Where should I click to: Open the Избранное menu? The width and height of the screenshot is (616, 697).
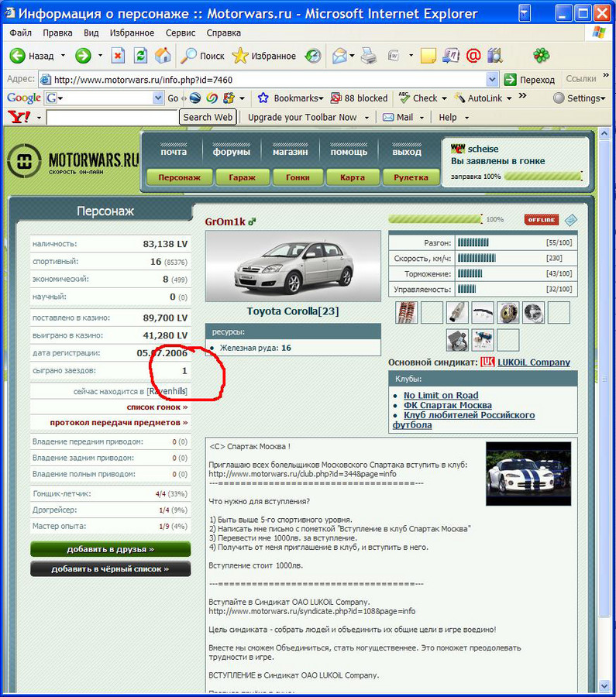[132, 33]
